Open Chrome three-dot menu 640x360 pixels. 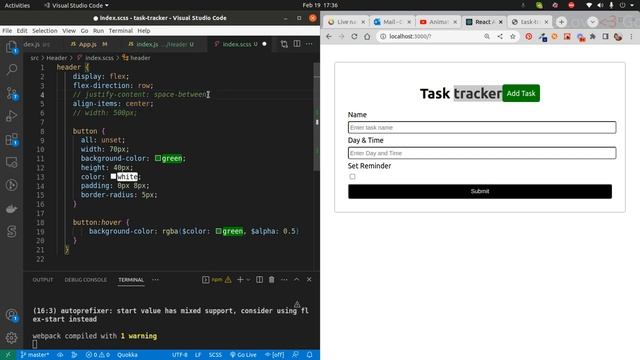coord(631,37)
